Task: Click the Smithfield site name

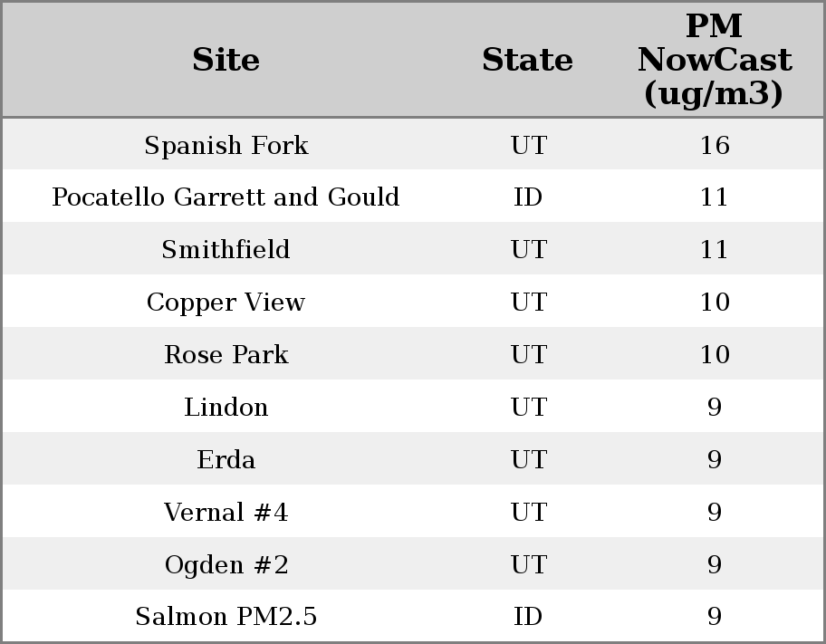Action: point(226,250)
